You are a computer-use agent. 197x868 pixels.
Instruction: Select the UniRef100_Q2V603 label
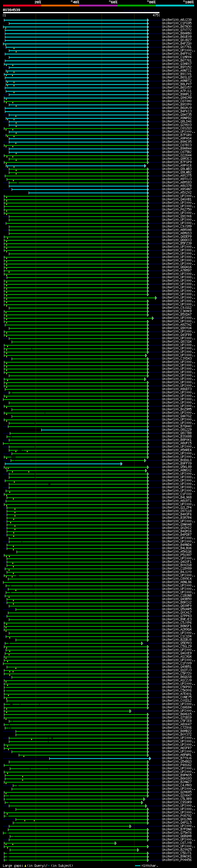click(x=177, y=125)
